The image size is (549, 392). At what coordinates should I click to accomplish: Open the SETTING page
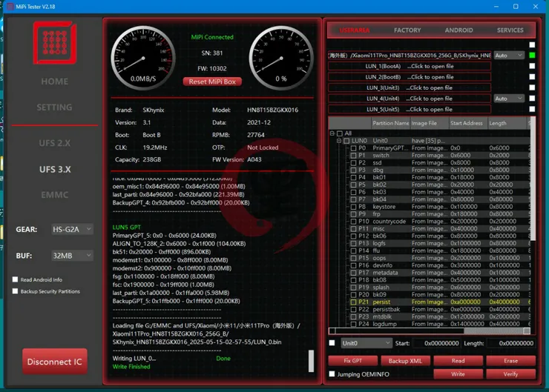tap(55, 107)
